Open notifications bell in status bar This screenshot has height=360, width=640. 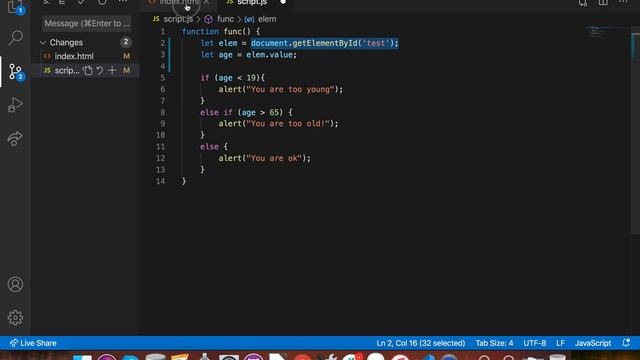tap(626, 343)
